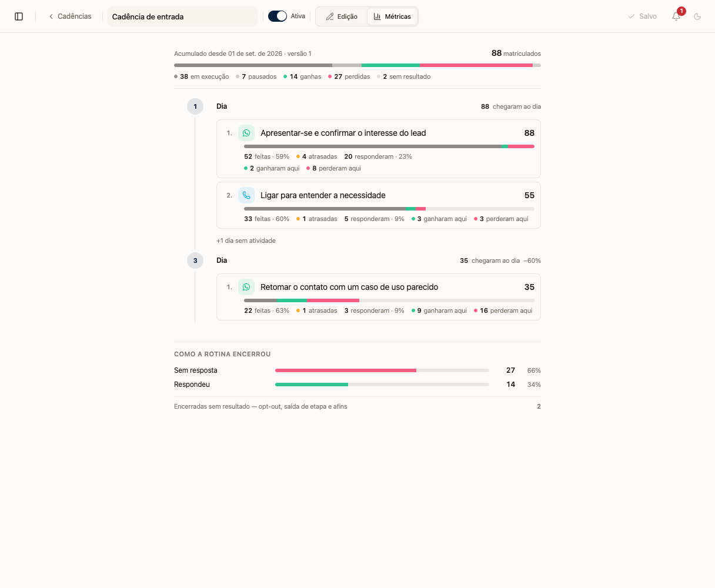Click '4 atrasadas' stat
715x588 pixels.
(317, 156)
